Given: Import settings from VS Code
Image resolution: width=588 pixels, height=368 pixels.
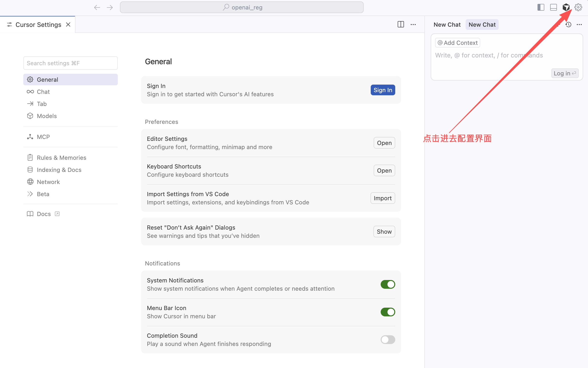Looking at the screenshot, I should coord(383,198).
